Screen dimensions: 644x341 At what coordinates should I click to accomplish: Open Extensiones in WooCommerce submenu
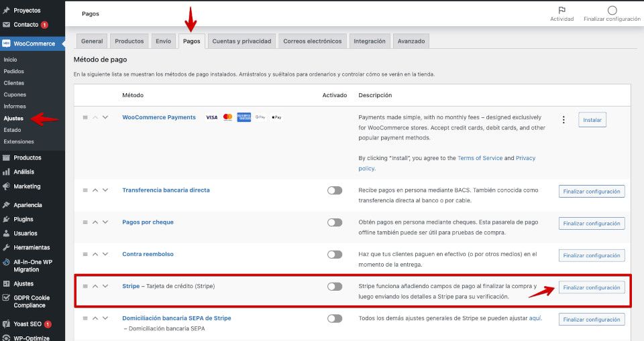point(19,141)
